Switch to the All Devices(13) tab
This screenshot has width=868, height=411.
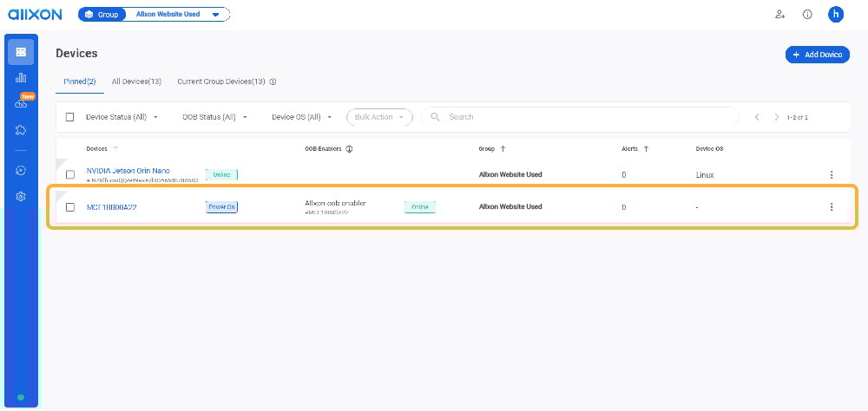(x=136, y=82)
